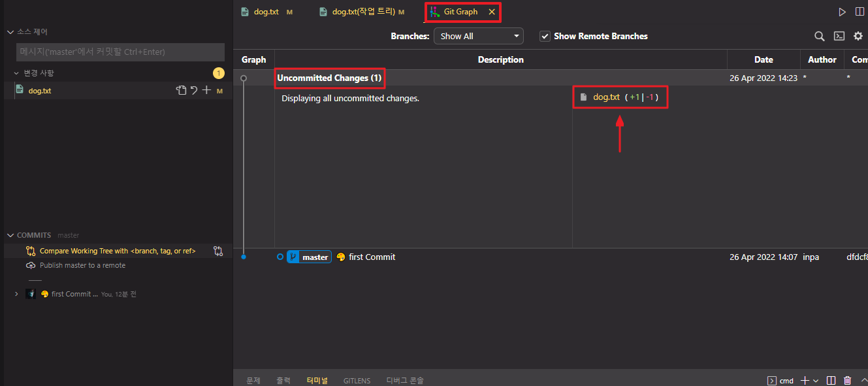The height and width of the screenshot is (386, 868).
Task: Stage dog.txt with the plus icon
Action: pyautogui.click(x=206, y=90)
